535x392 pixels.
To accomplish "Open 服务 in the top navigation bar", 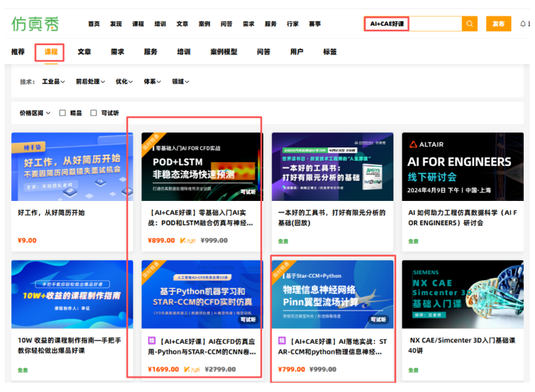I will coord(270,24).
